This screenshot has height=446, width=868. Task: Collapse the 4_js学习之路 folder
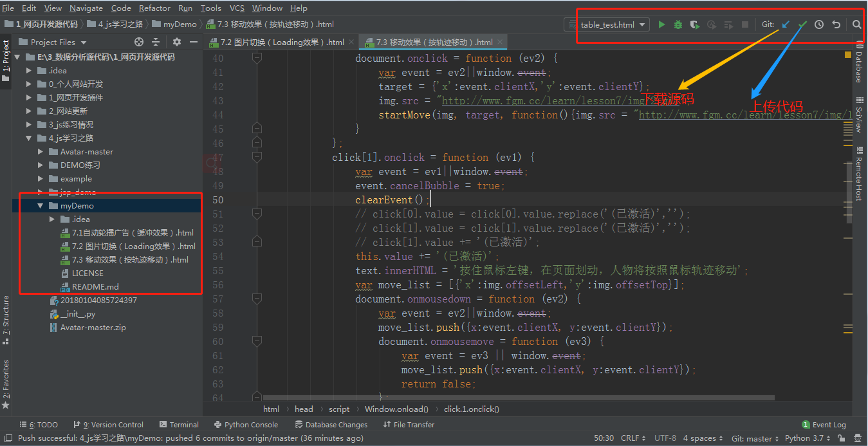pos(29,138)
